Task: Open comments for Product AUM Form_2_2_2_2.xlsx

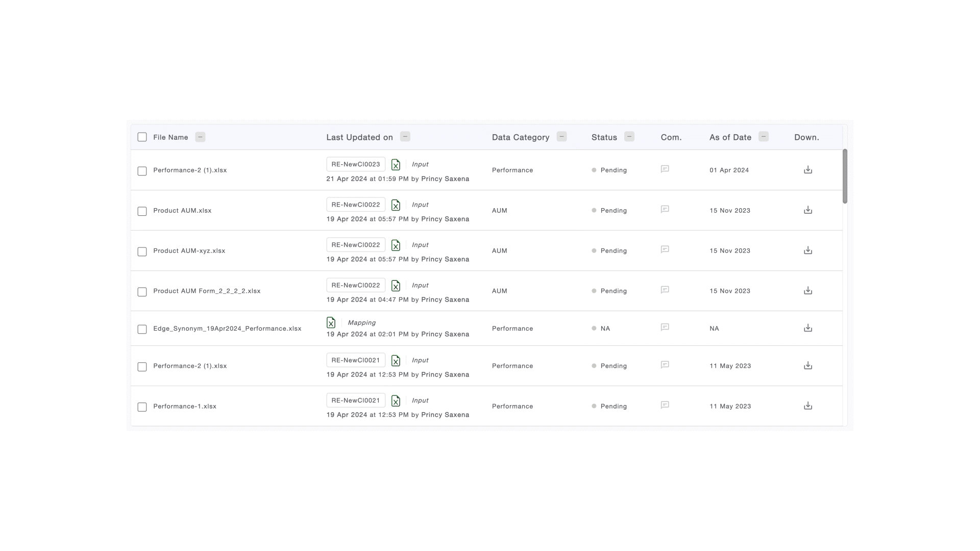Action: point(665,290)
